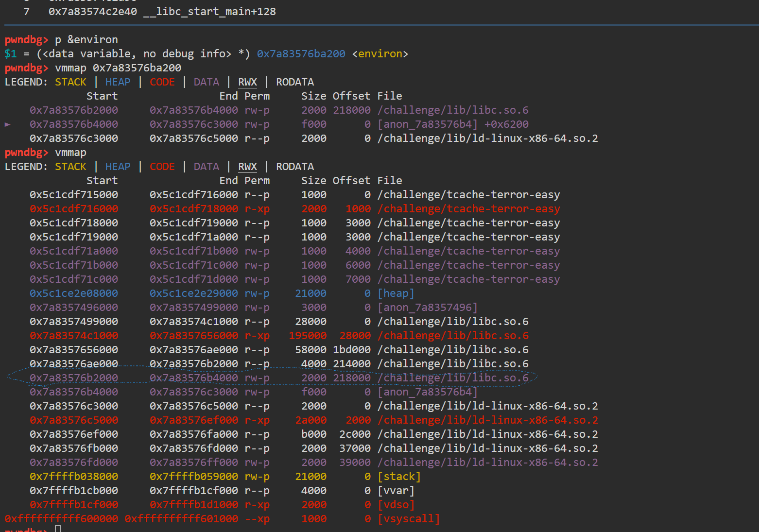Select the backtrace address 0x7a83574c2e40
Image resolution: width=759 pixels, height=532 pixels.
pos(93,11)
